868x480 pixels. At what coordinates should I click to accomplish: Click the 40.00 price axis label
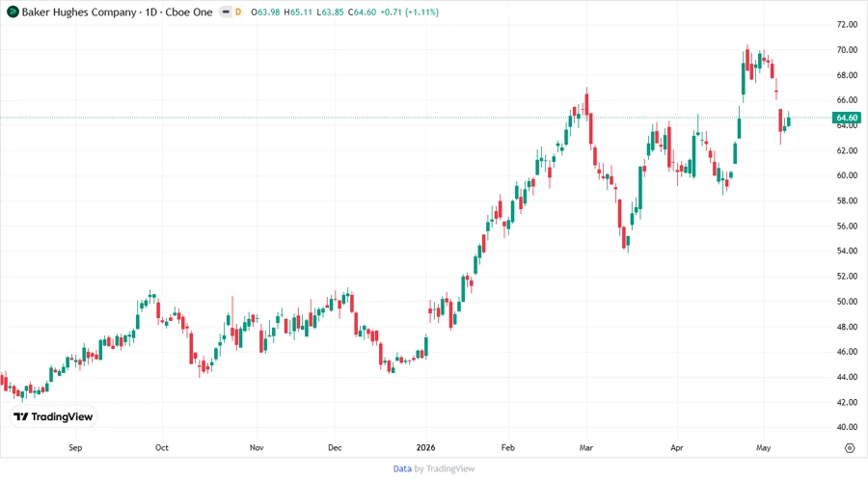pyautogui.click(x=847, y=427)
